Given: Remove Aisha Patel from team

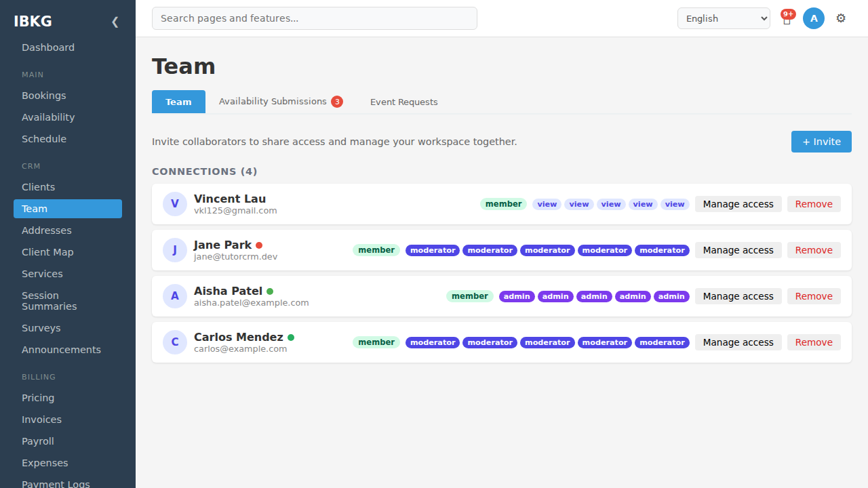Looking at the screenshot, I should (x=814, y=296).
